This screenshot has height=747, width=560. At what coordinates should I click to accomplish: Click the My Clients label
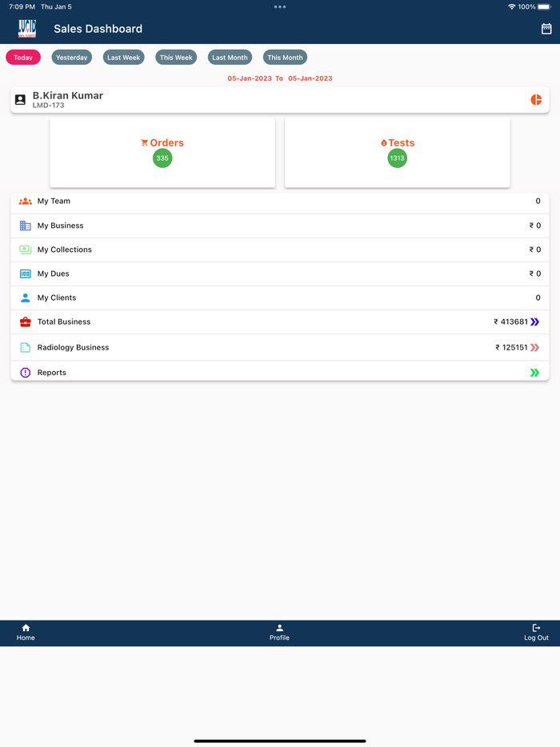tap(57, 298)
